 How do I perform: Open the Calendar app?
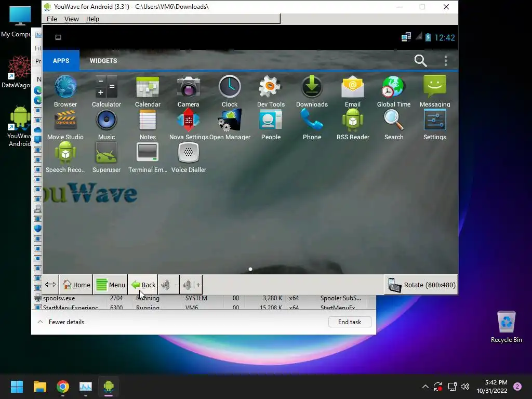[148, 91]
